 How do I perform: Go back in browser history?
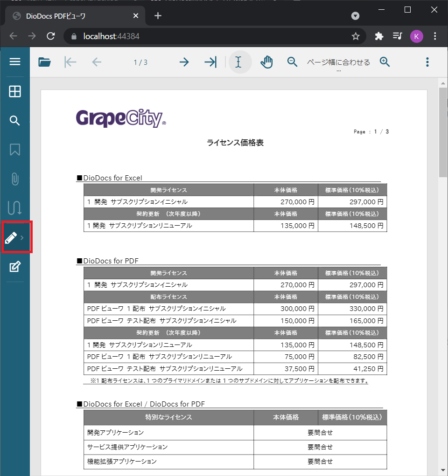[13, 36]
